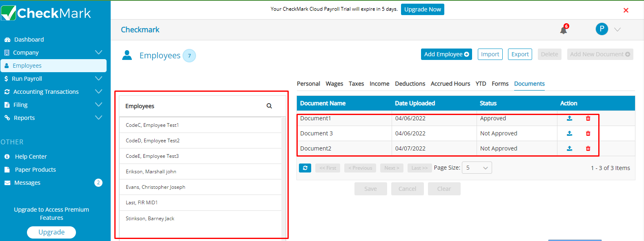Expand the Filing menu chevron
The width and height of the screenshot is (644, 241).
[x=98, y=104]
